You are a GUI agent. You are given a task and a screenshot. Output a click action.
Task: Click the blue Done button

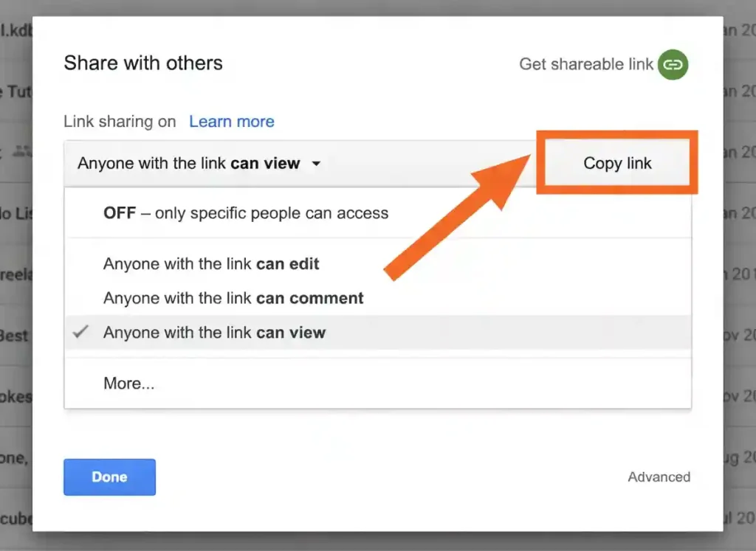109,477
